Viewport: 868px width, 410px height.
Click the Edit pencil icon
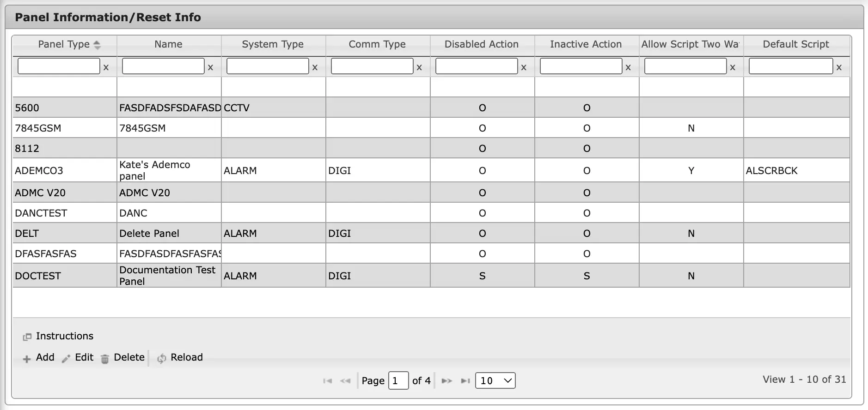tap(66, 359)
